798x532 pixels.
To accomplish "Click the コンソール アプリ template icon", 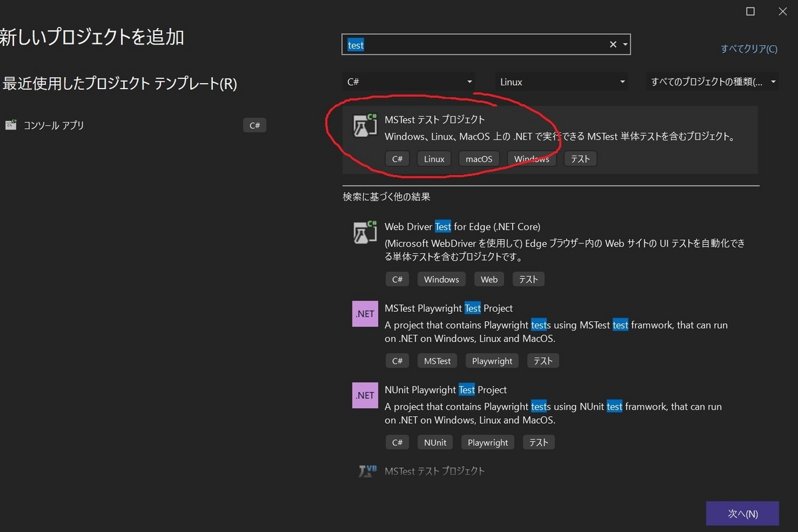I will click(x=10, y=125).
